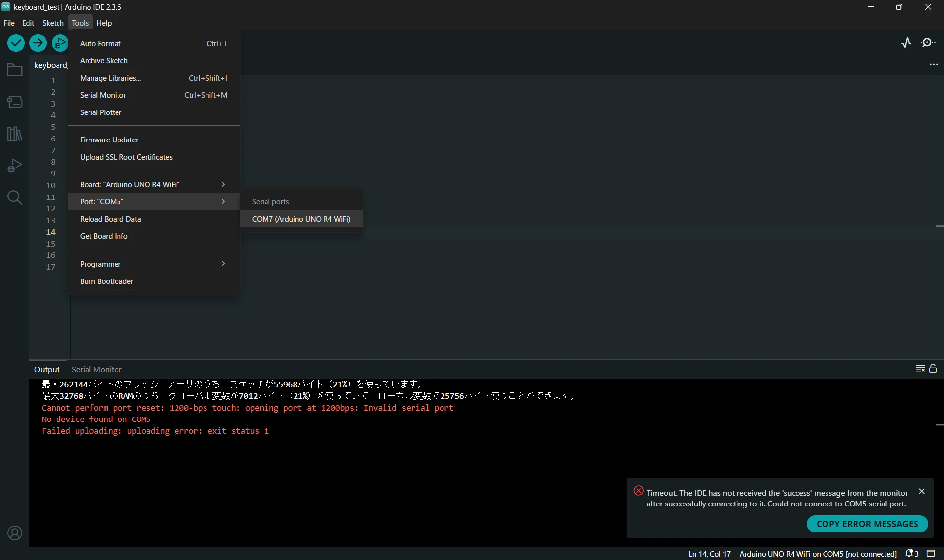Click the "Cannot perform port reset" error line
Viewport: 944px width, 560px height.
tap(247, 408)
